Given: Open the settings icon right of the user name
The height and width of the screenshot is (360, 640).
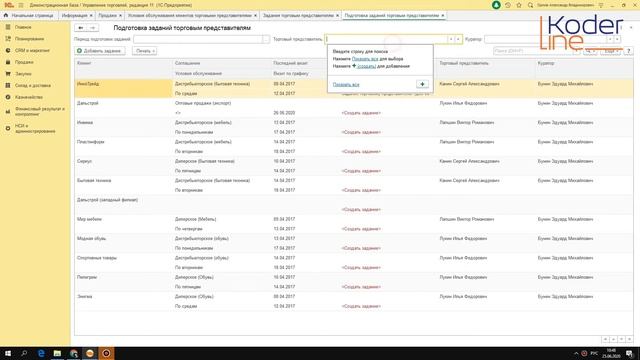Looking at the screenshot, I should coord(601,5).
